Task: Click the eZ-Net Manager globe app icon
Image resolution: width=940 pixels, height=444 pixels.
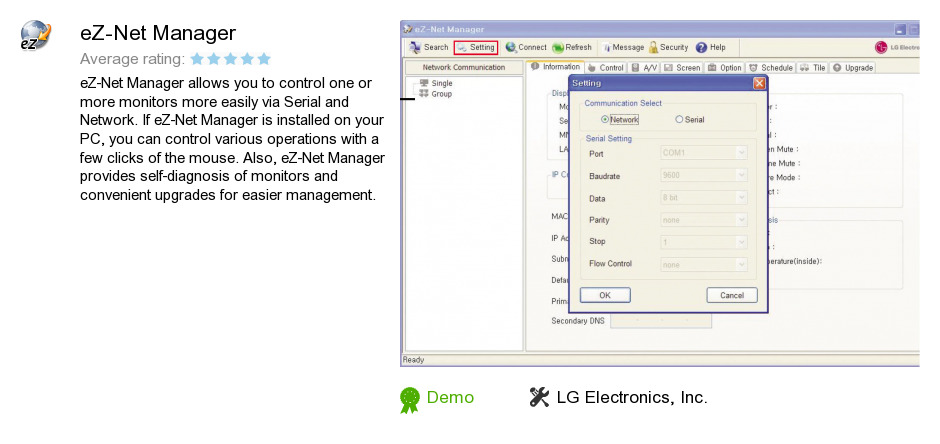Action: pos(35,35)
